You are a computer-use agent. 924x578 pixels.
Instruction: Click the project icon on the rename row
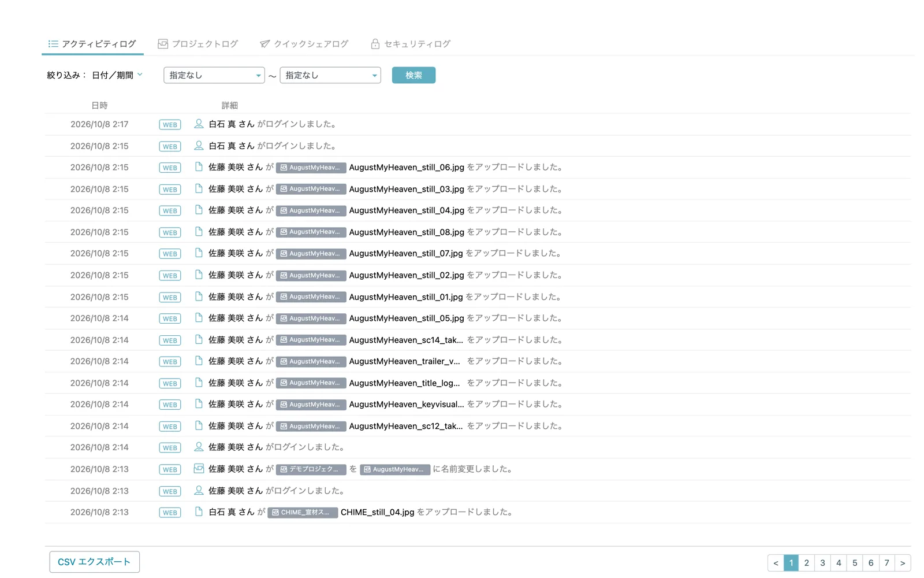(199, 469)
